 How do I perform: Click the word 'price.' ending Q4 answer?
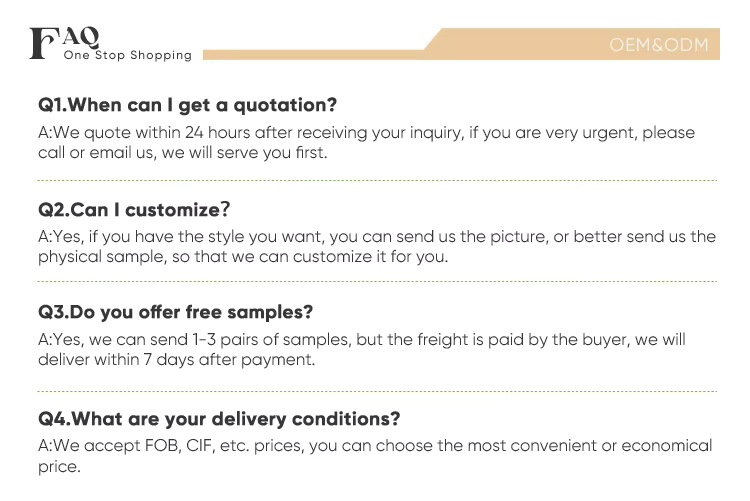click(x=58, y=466)
